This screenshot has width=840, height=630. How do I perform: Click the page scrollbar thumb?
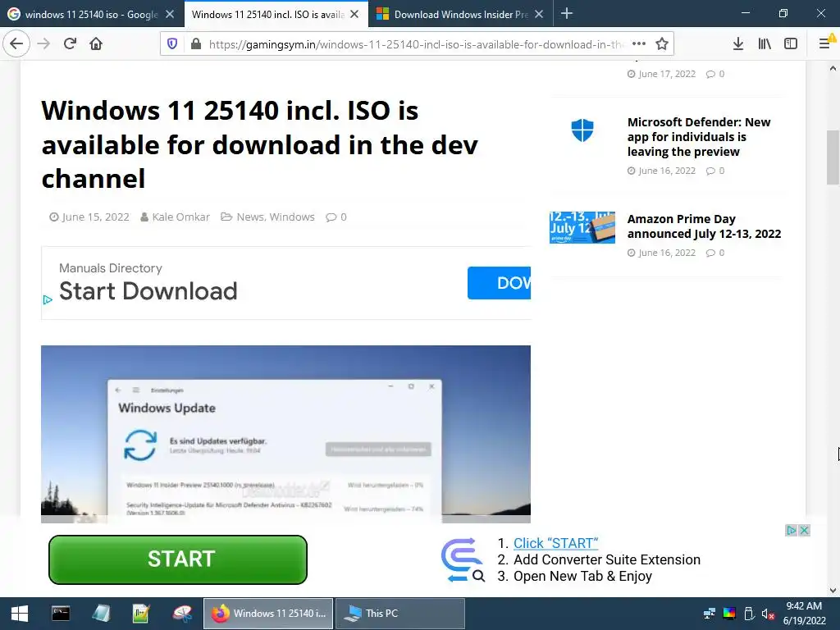(833, 157)
